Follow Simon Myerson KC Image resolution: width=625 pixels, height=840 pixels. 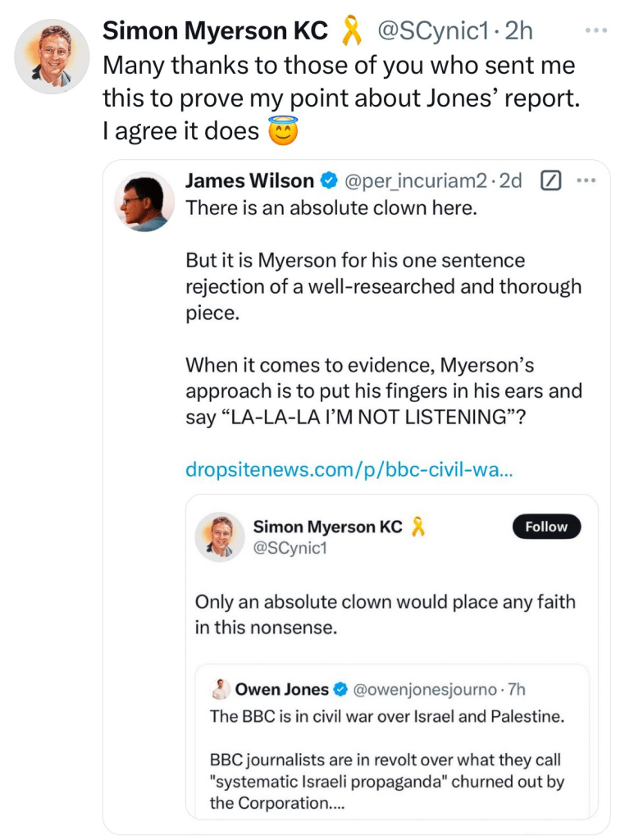tap(546, 527)
